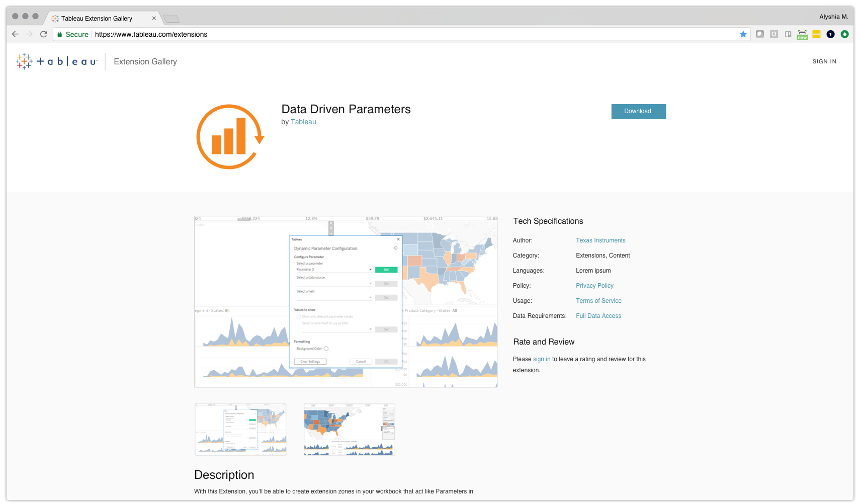Click the yellow extension icon in toolbar

[x=816, y=34]
